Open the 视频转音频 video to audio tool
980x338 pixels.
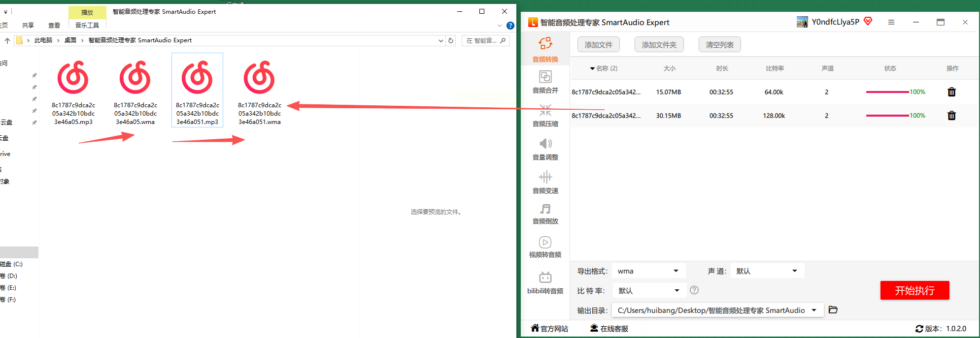[x=545, y=247]
